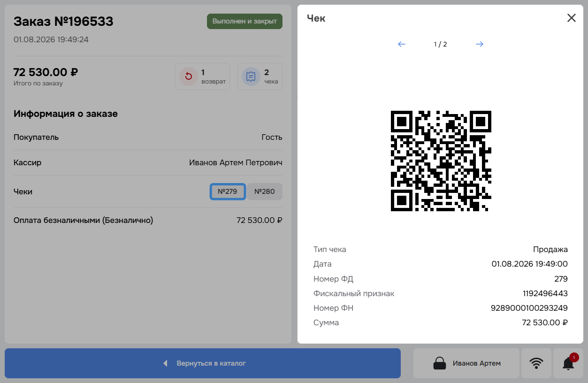Click Вернуться в каталог button
The image size is (588, 383).
coord(203,363)
